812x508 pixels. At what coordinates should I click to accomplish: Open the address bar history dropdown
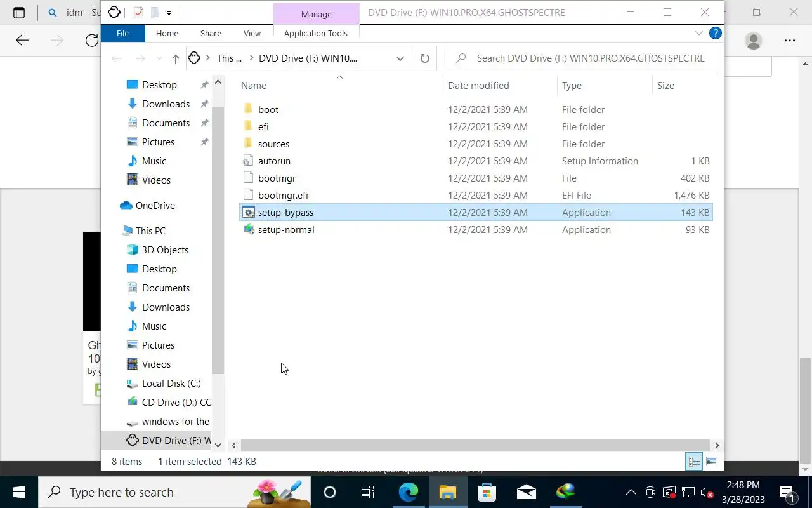tap(400, 58)
